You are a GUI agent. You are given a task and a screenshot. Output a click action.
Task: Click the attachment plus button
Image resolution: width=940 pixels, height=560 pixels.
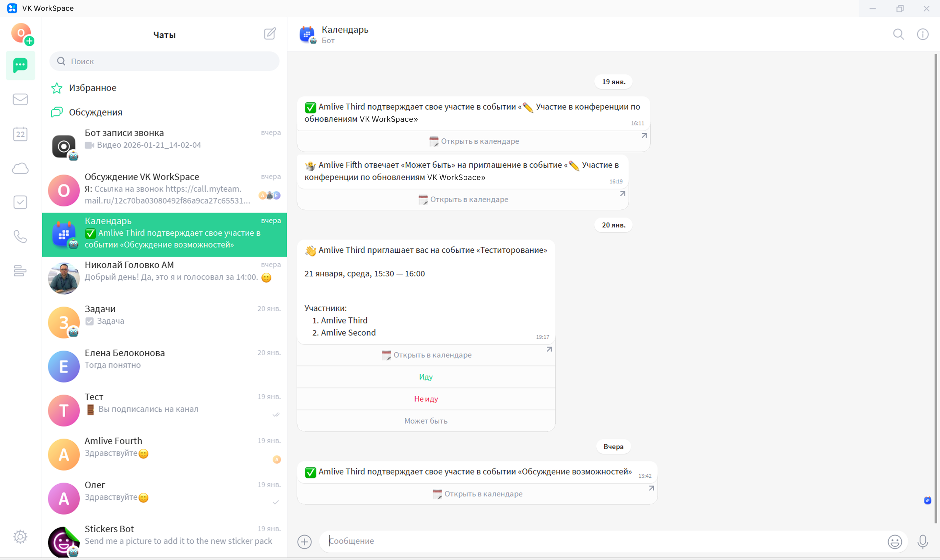(304, 541)
